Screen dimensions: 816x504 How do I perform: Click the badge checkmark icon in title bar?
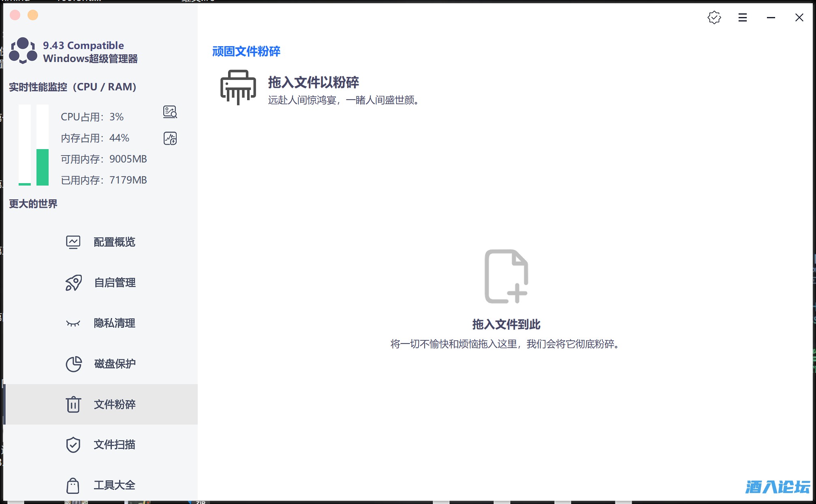714,17
